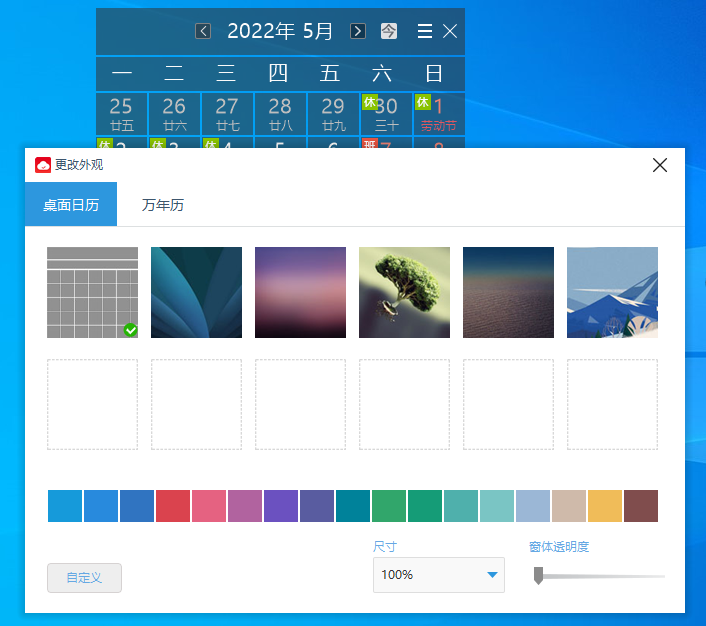Go to next month in calendar
Screen dimensions: 706x626
358,31
